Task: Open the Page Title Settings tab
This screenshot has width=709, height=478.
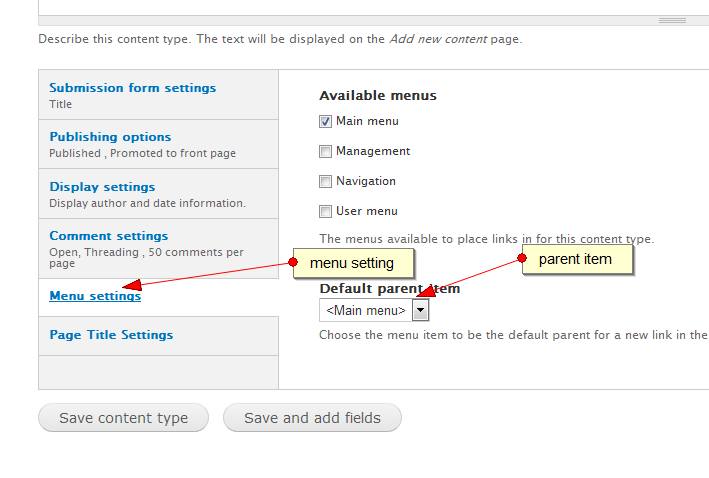Action: 111,335
